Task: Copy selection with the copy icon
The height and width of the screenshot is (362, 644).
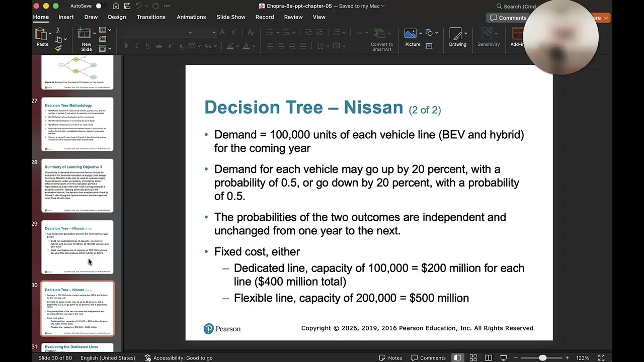Action: (58, 39)
